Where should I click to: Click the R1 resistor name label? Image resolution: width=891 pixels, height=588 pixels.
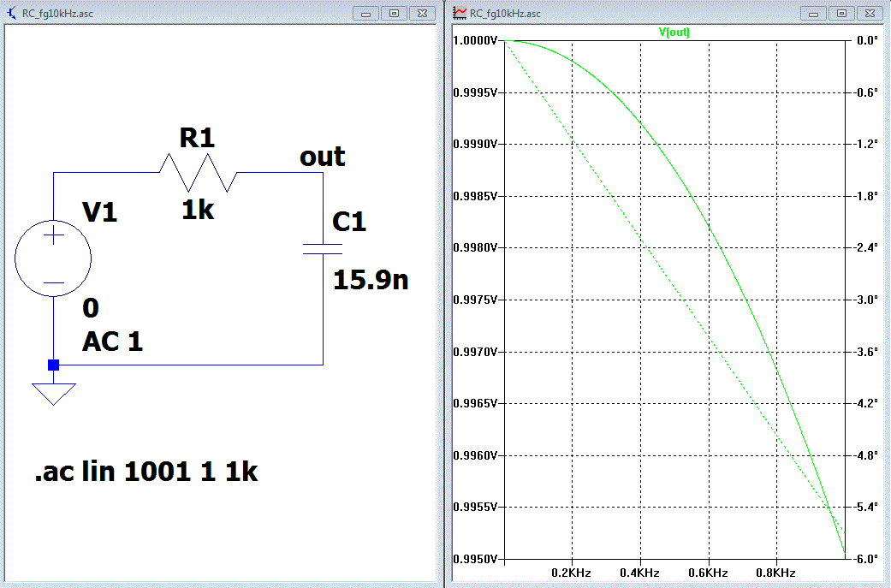click(x=197, y=138)
